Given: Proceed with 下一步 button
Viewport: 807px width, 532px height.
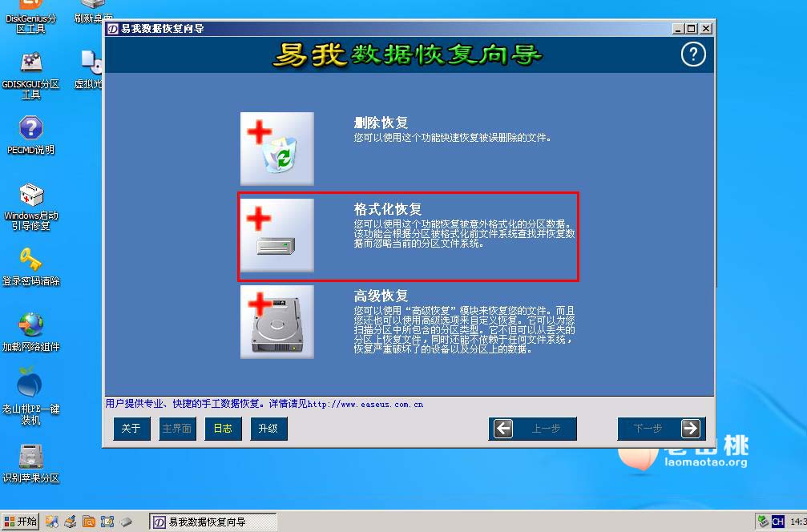Looking at the screenshot, I should pos(661,429).
